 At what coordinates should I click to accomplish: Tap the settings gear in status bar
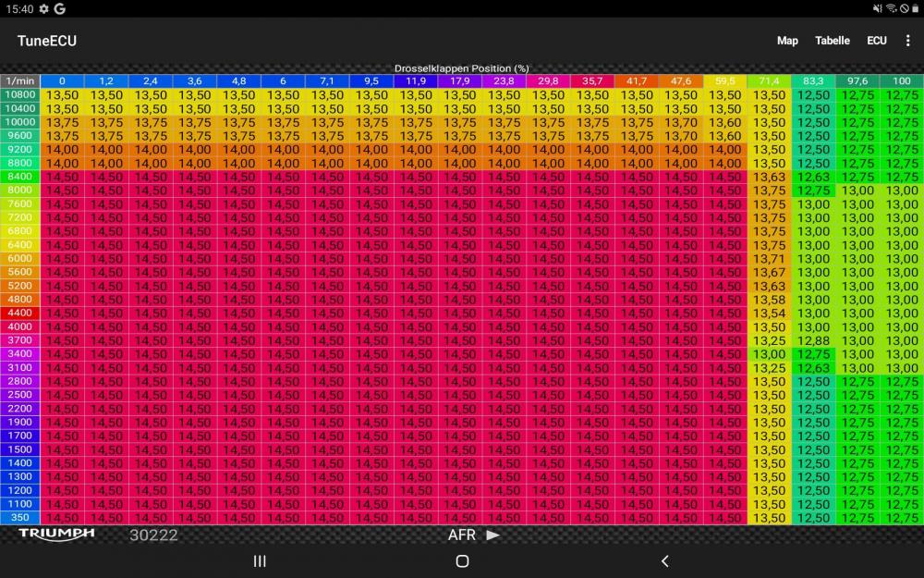click(x=43, y=8)
